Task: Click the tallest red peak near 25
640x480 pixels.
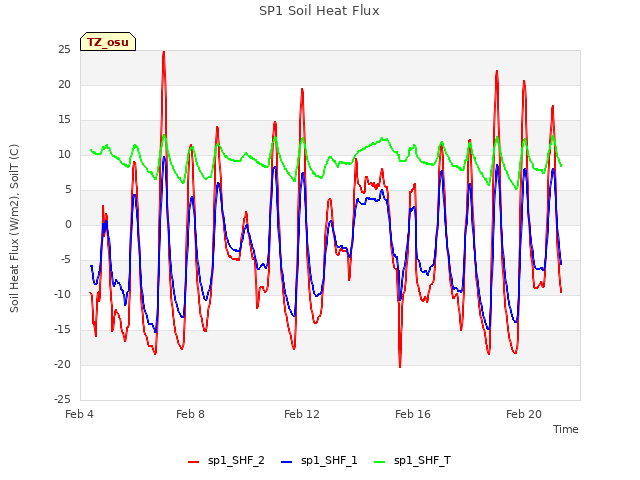Action: [x=164, y=52]
